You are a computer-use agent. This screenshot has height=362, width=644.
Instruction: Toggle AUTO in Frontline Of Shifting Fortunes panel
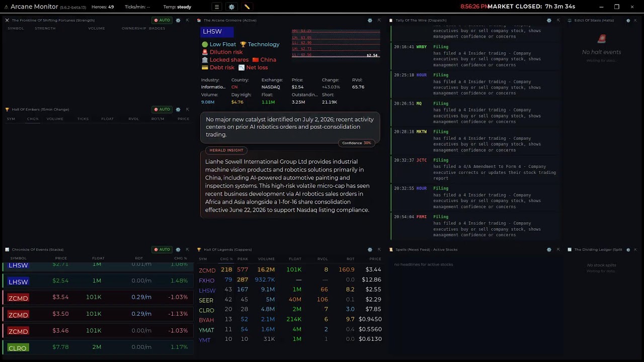pyautogui.click(x=162, y=20)
